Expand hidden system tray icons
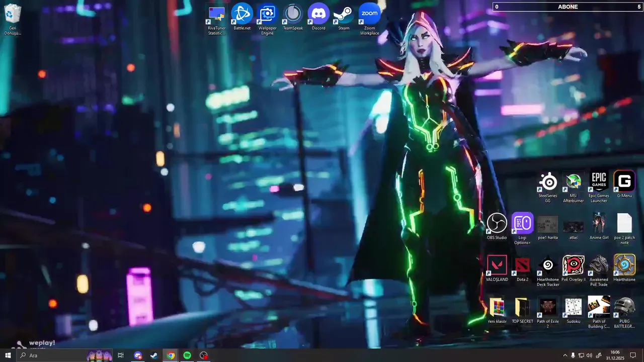Image resolution: width=644 pixels, height=362 pixels. (565, 355)
